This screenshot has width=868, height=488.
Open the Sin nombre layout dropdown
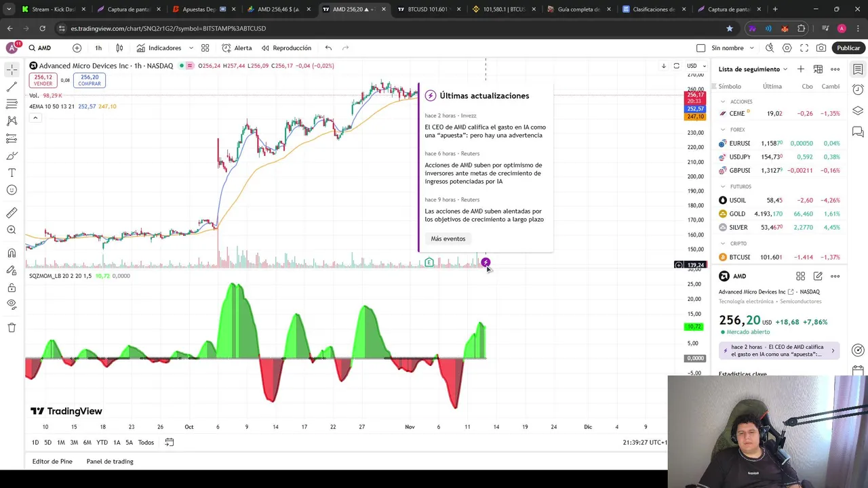click(732, 48)
